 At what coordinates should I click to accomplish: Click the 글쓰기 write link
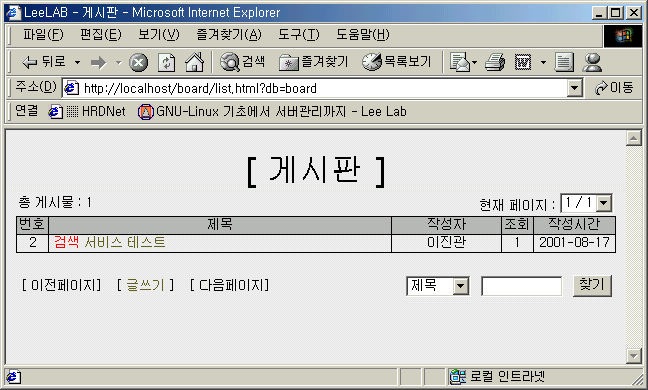click(145, 285)
